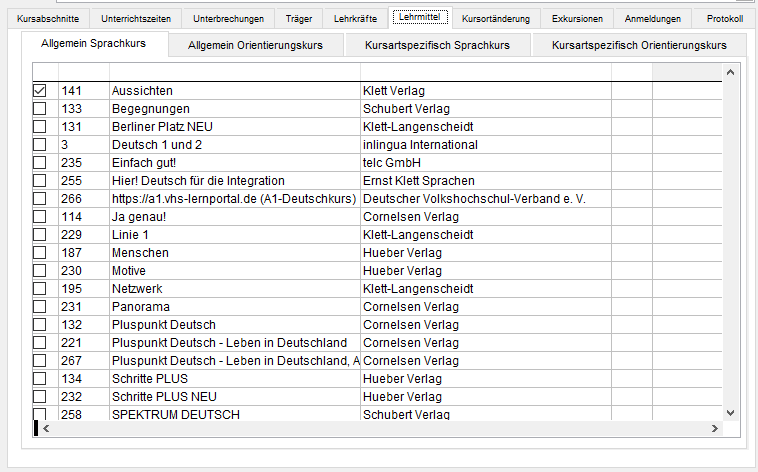Tick the Linie 1 checkbox

(40, 235)
